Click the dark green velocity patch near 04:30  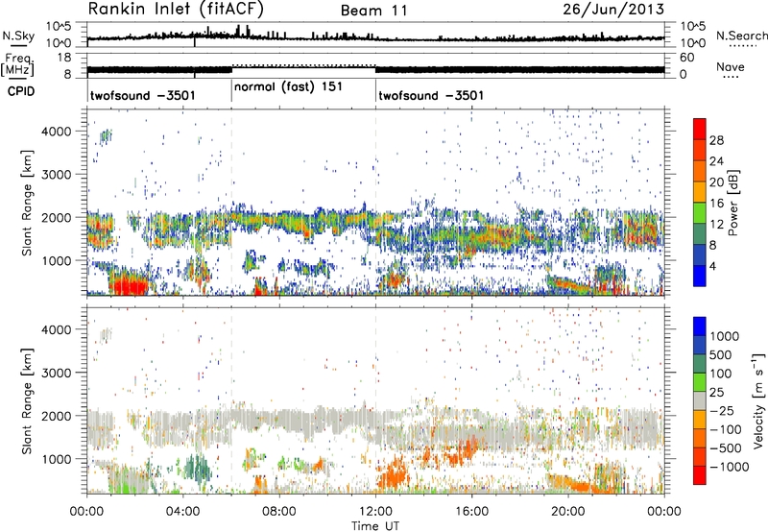[197, 468]
